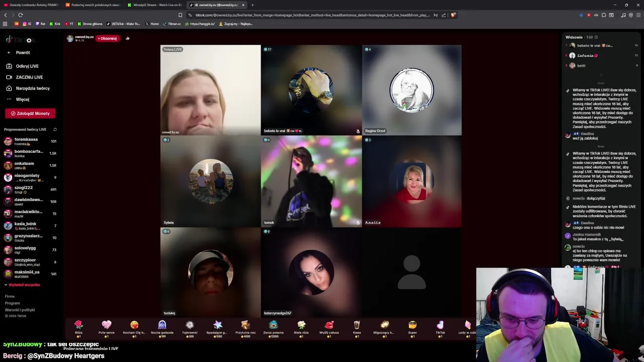Send the Róża gift
The height and width of the screenshot is (362, 644).
pyautogui.click(x=78, y=328)
